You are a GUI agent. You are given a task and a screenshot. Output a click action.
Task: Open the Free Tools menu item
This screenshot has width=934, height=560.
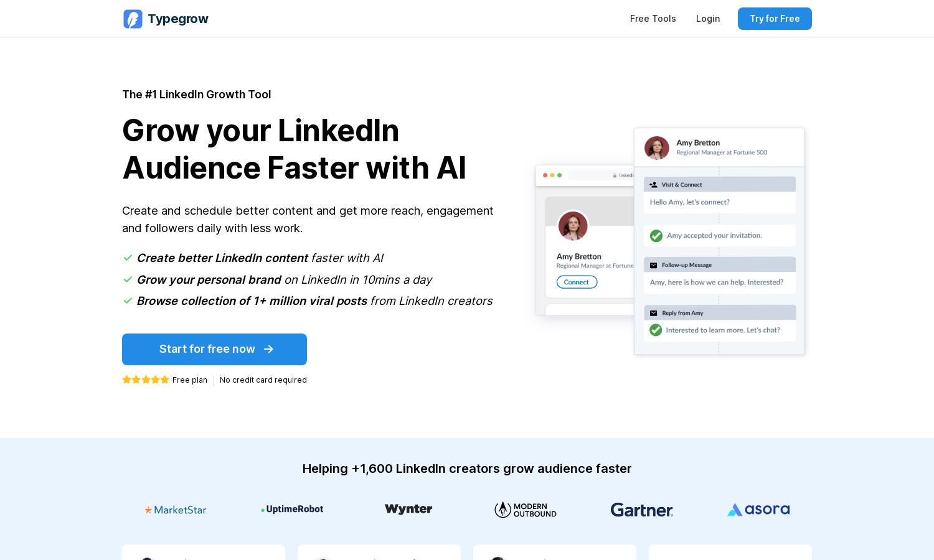tap(653, 19)
